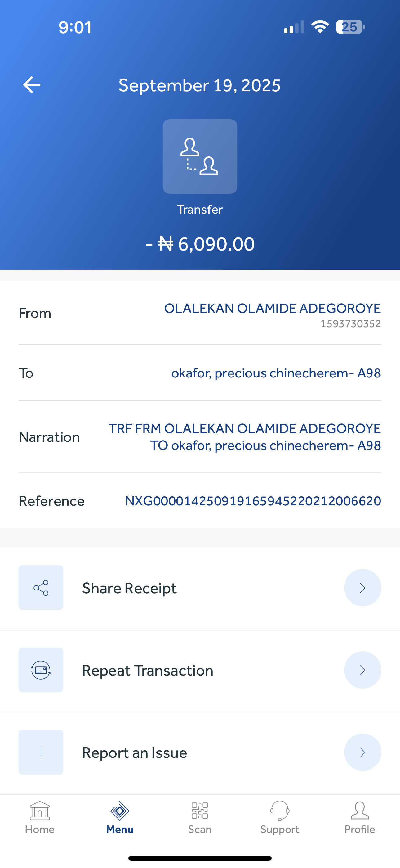This screenshot has width=400, height=868.
Task: Tap the sender account number 1593730352
Action: click(x=350, y=324)
